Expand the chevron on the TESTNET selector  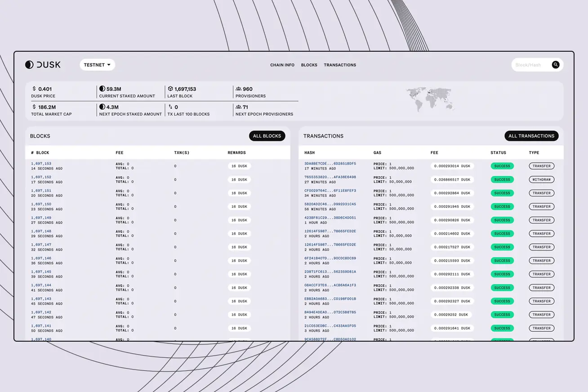point(109,64)
